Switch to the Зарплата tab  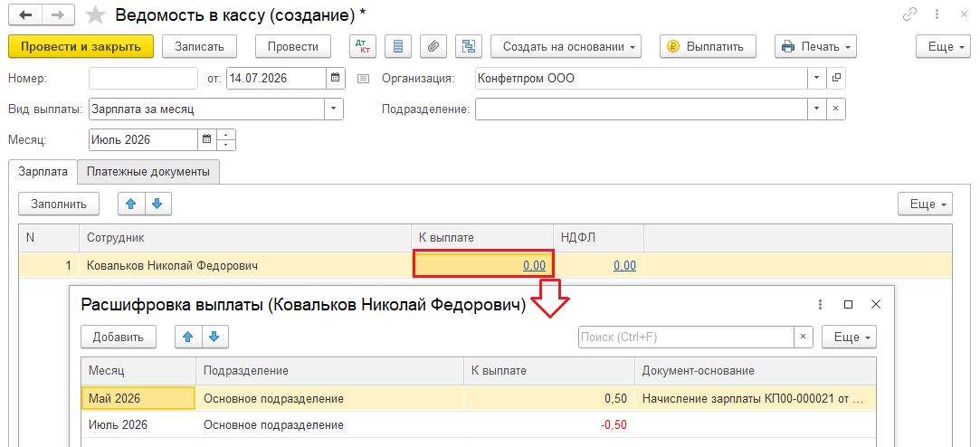(x=43, y=172)
